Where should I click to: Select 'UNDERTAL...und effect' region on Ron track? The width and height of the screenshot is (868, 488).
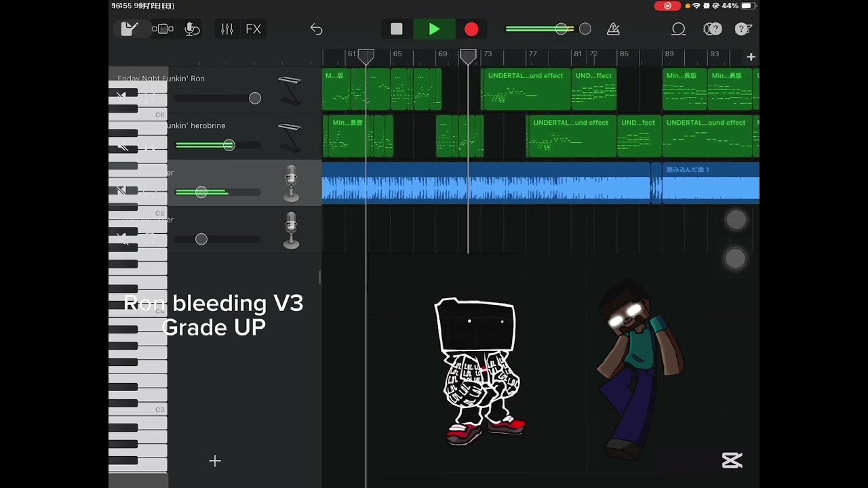[526, 89]
